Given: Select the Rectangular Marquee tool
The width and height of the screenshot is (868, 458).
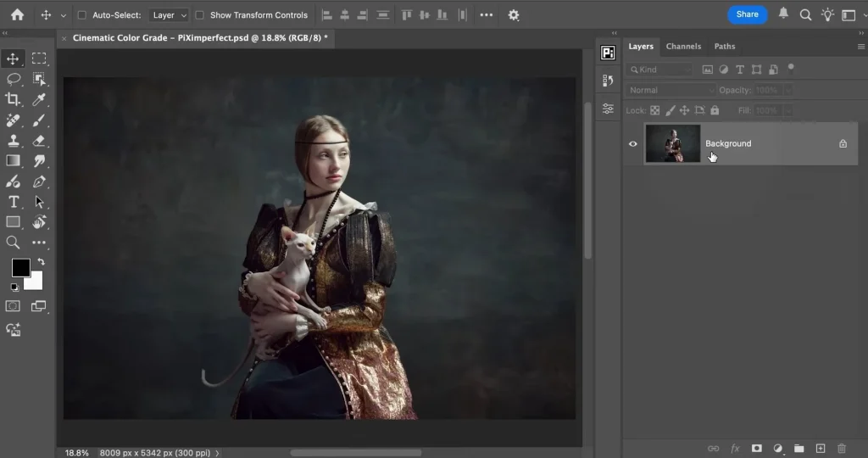Looking at the screenshot, I should point(39,59).
